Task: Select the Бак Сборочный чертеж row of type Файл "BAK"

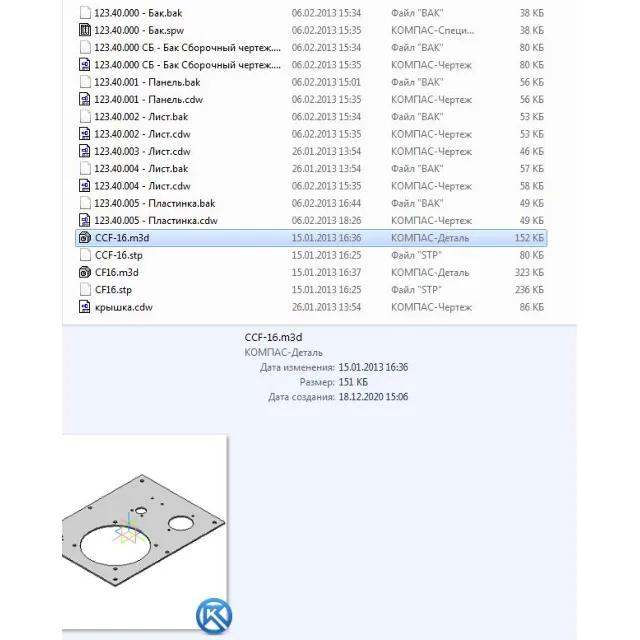Action: [311, 48]
